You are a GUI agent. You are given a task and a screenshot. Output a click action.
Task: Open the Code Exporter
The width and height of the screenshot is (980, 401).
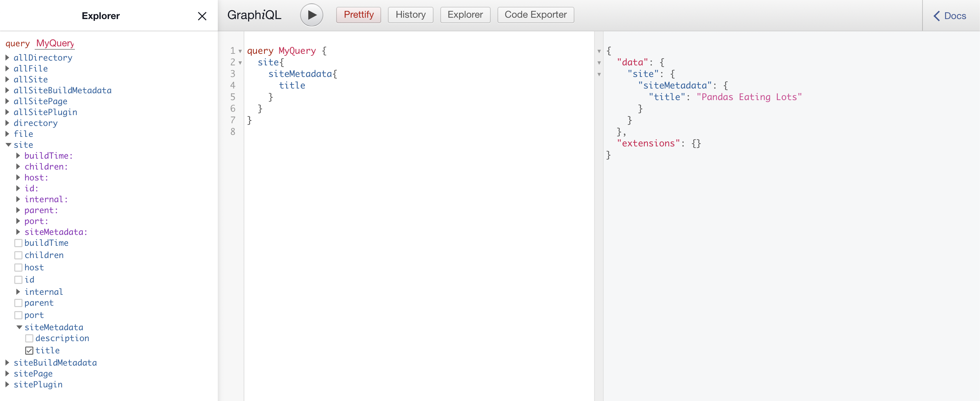(x=535, y=15)
